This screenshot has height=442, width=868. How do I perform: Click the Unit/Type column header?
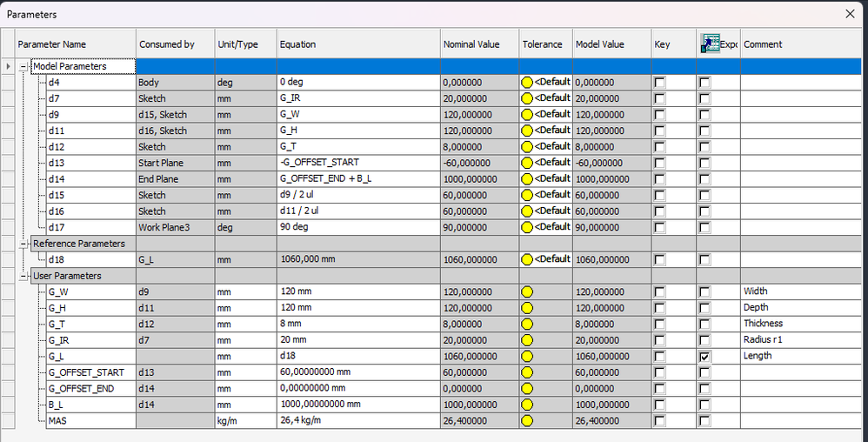coord(246,44)
